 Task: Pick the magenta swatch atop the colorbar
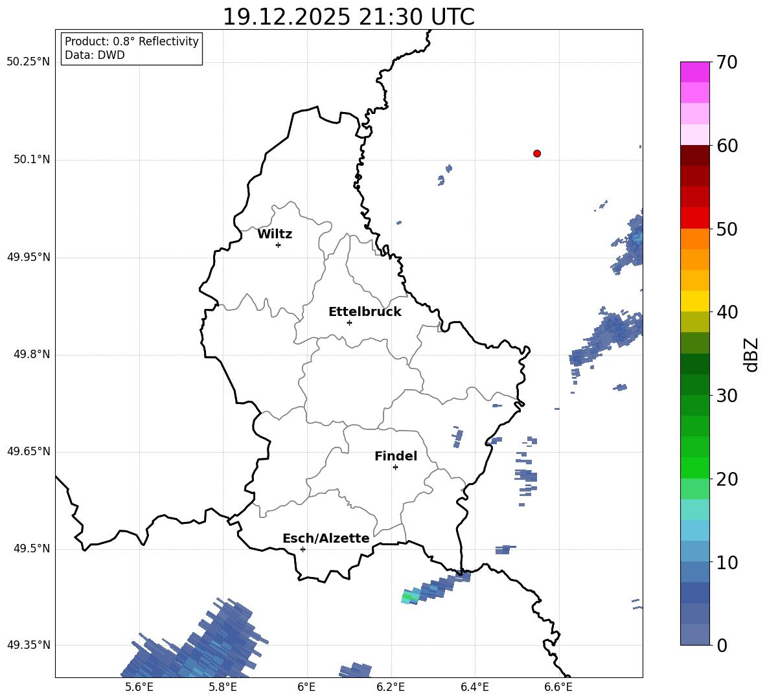point(694,72)
